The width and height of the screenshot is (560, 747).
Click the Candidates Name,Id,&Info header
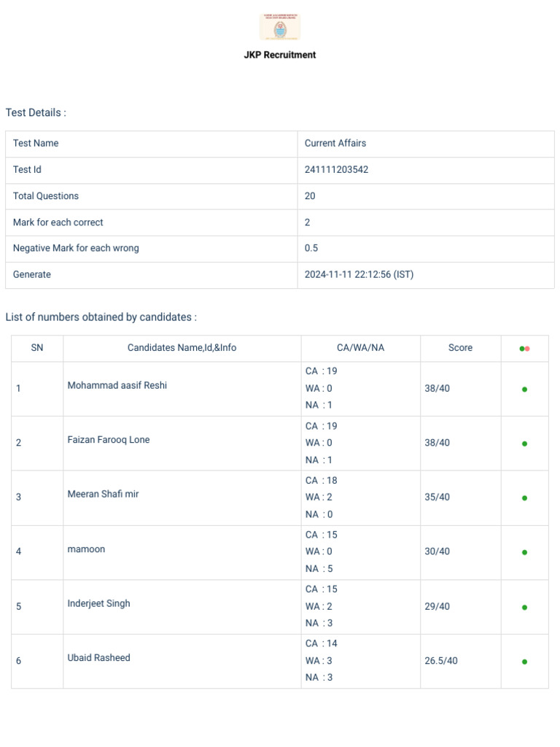(182, 348)
